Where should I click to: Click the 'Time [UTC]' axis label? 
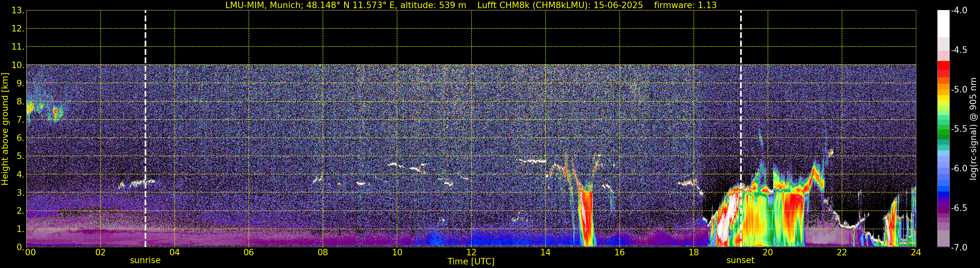tap(471, 262)
